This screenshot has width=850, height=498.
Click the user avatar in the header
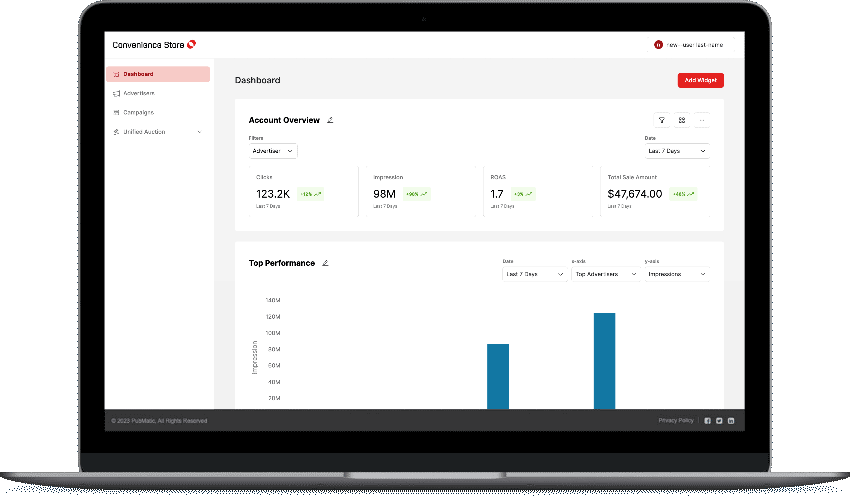click(658, 45)
